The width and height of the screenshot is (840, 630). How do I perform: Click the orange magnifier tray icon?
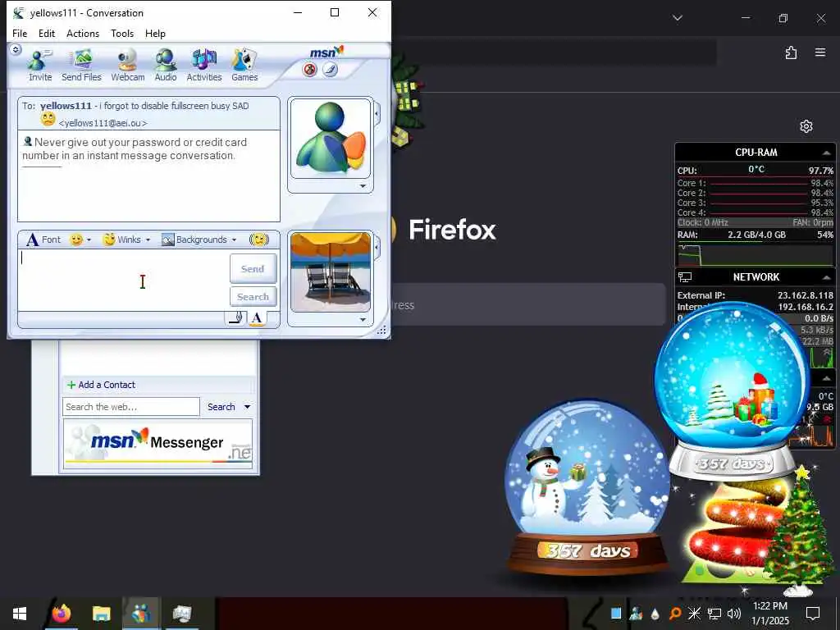tap(675, 614)
